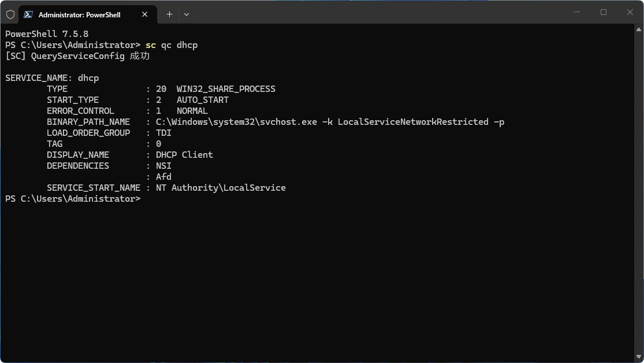Click the 'TDI' load order group value
This screenshot has height=363, width=644.
pos(163,133)
